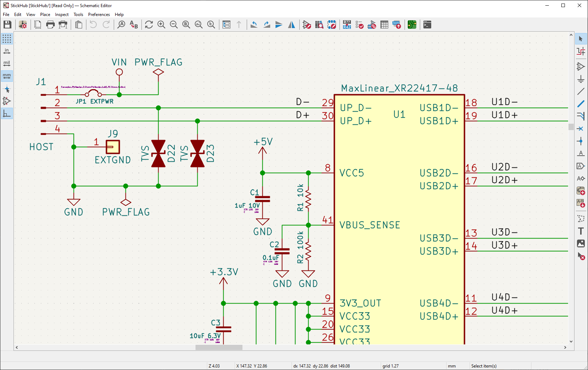This screenshot has height=370, width=588.
Task: Open the Inspect menu
Action: pos(62,15)
